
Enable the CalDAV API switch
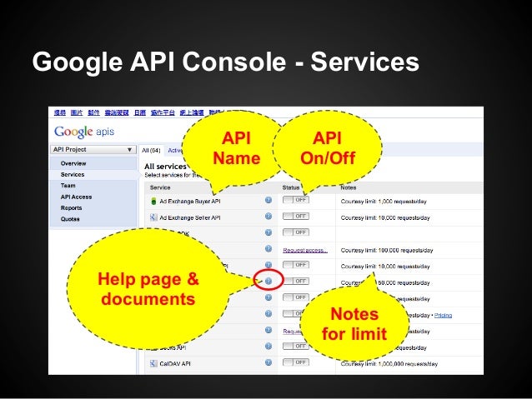click(x=296, y=362)
